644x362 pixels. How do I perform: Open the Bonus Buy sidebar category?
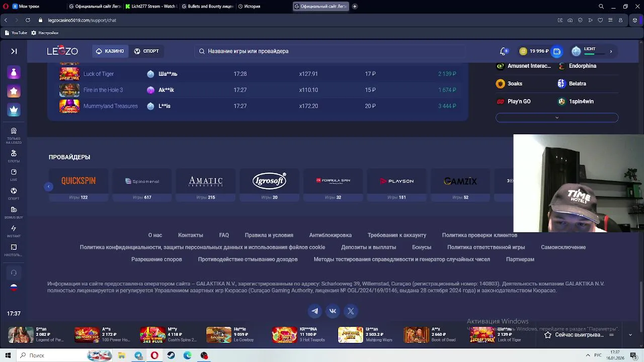pyautogui.click(x=14, y=213)
